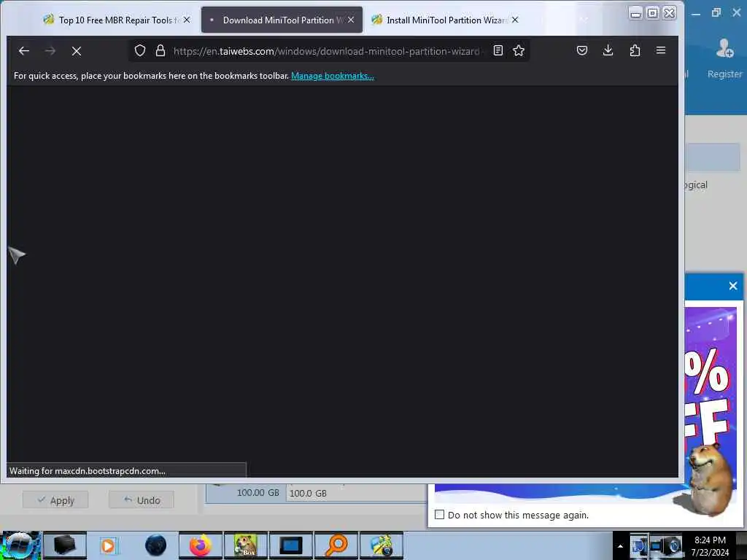Screen dimensions: 747x560
Task: Open the tracking protection shield icon
Action: 139,50
